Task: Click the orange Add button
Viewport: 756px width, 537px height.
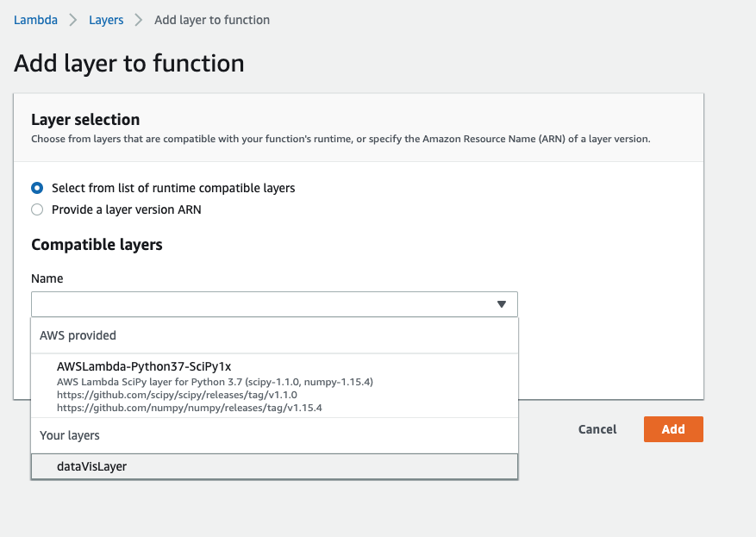Action: coord(673,429)
